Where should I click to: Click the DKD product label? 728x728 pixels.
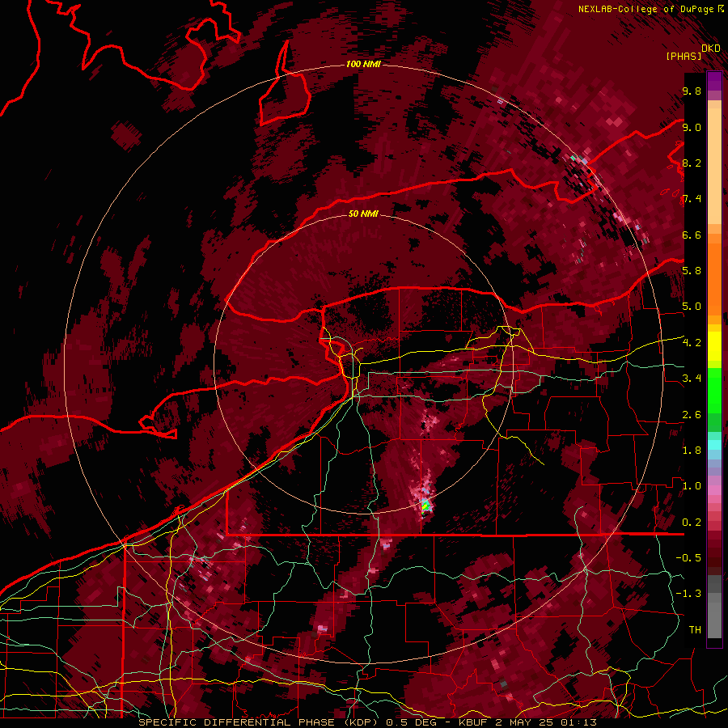pyautogui.click(x=711, y=49)
